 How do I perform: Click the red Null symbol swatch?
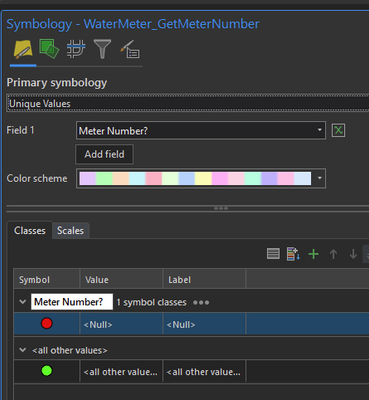pyautogui.click(x=47, y=323)
